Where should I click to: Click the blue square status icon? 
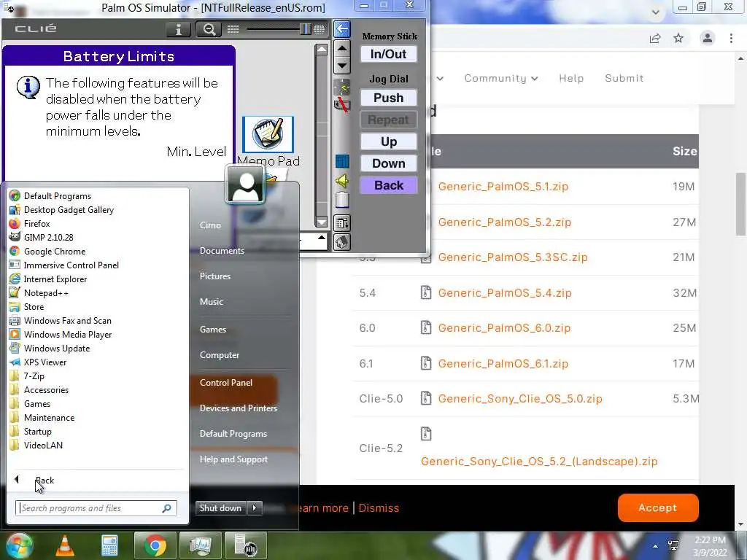click(342, 161)
